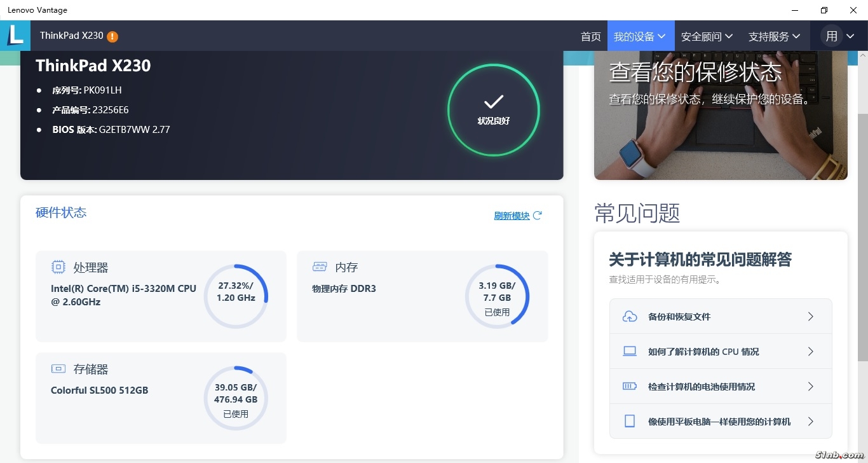Click the 查看您的保修状态，继续保护您的设备 description

pos(710,99)
